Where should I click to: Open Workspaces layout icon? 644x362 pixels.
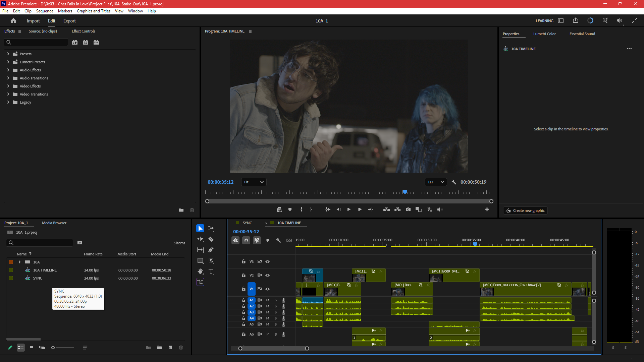(561, 21)
